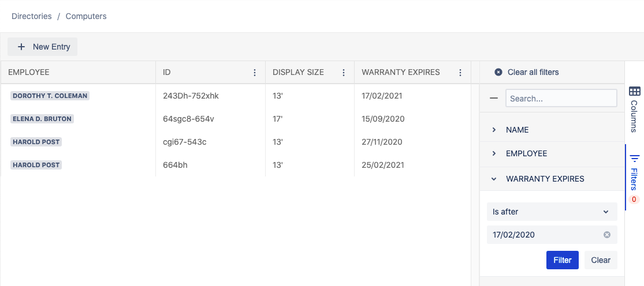This screenshot has height=286, width=644.
Task: Open the Warranty Expires column menu icon
Action: (x=460, y=73)
